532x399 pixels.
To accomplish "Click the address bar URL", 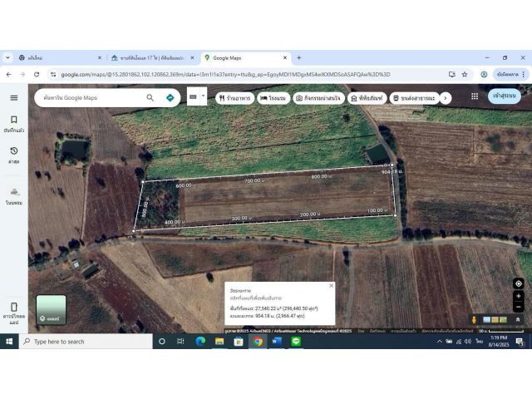I will tap(225, 74).
